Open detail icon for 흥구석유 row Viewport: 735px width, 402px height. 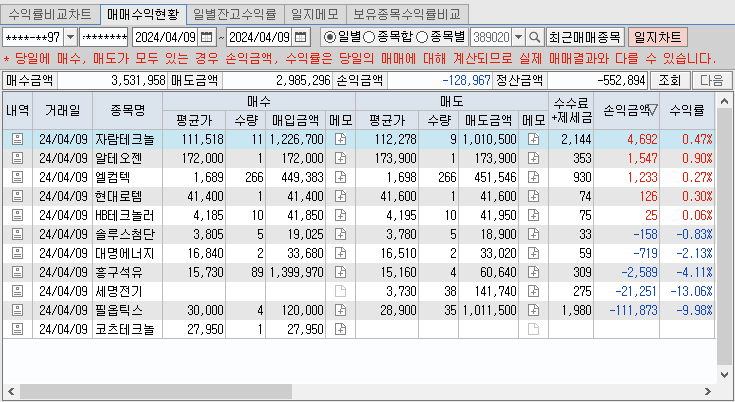point(17,272)
